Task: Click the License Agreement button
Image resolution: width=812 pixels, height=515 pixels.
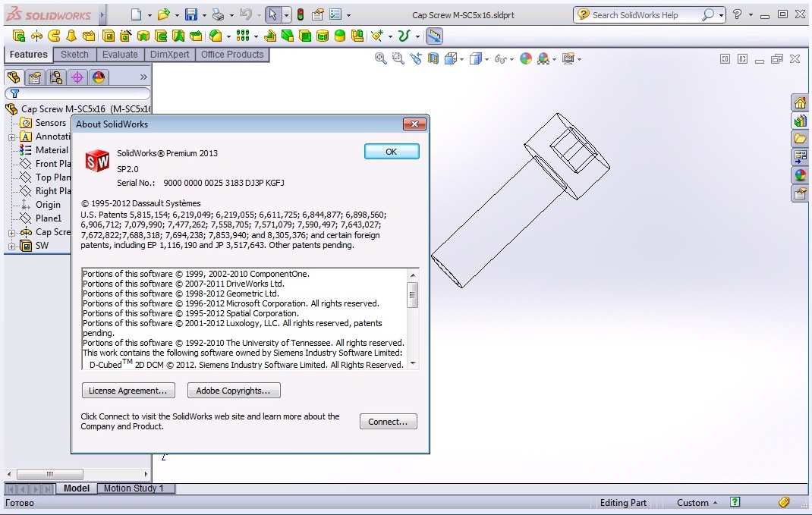Action: (x=128, y=391)
